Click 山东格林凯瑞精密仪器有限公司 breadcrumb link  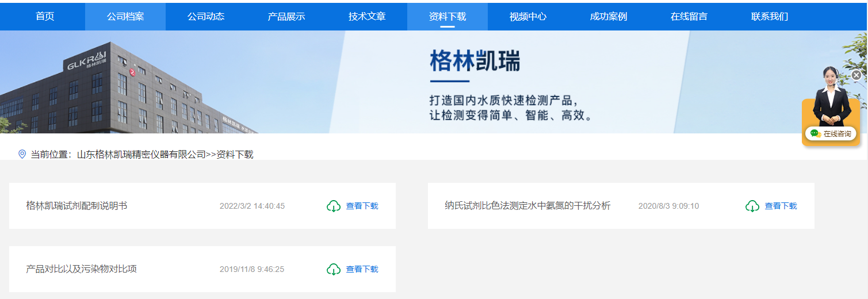pyautogui.click(x=142, y=154)
